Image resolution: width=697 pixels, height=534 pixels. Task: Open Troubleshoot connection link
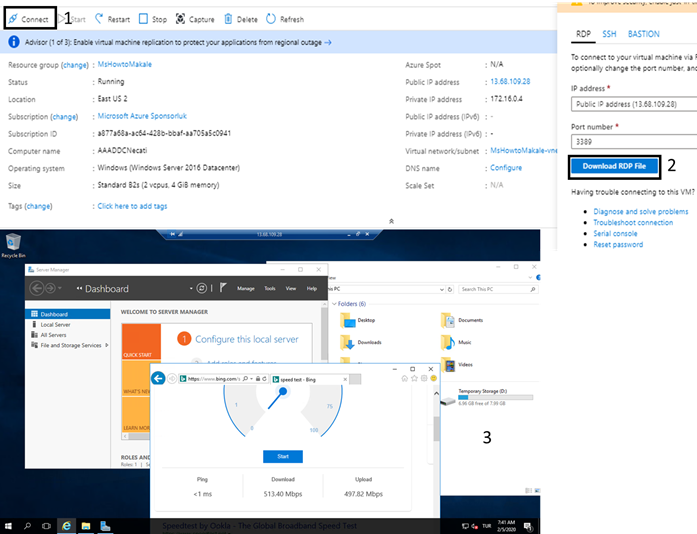tap(633, 222)
